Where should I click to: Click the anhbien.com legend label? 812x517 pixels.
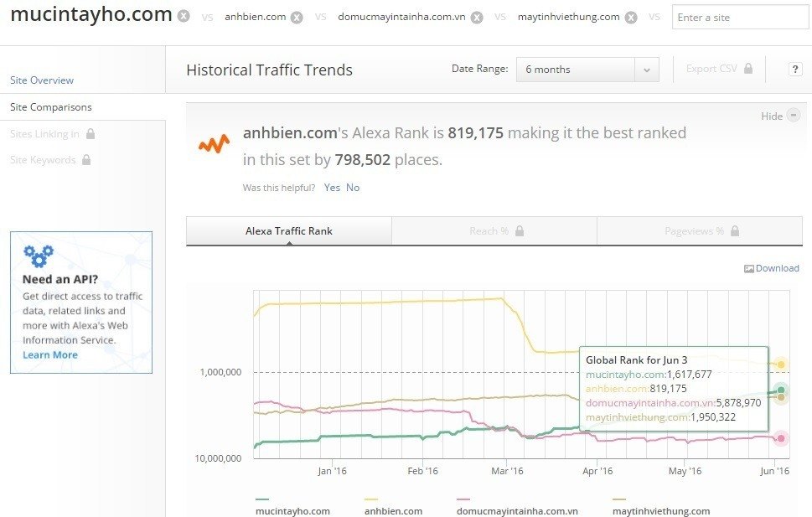(x=394, y=511)
